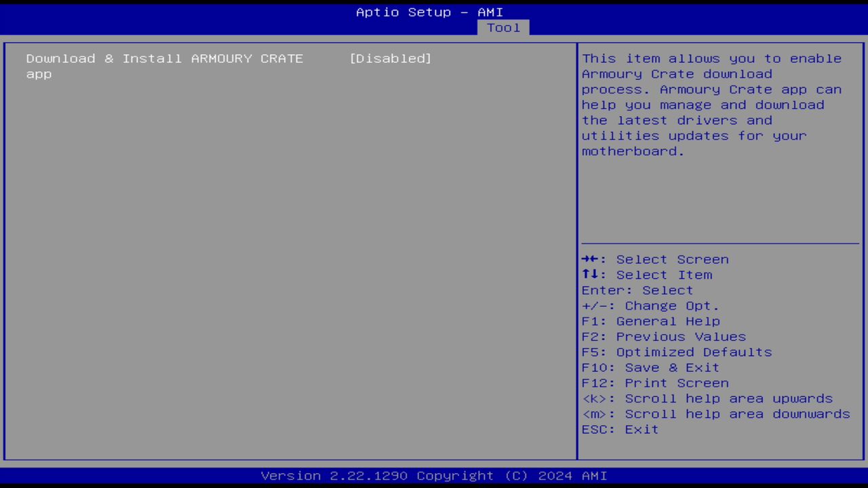Click the 'F12: Print Screen' hint
This screenshot has height=488, width=868.
pos(655,383)
